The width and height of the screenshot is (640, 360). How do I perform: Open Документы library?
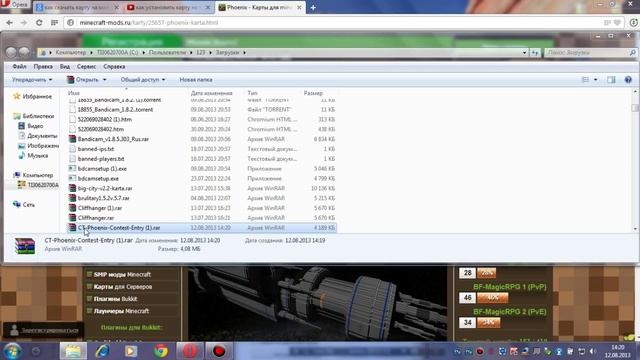click(x=38, y=136)
